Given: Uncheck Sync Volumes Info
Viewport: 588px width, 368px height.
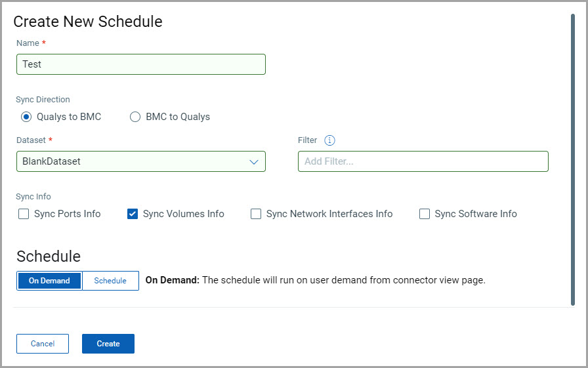Looking at the screenshot, I should click(133, 214).
